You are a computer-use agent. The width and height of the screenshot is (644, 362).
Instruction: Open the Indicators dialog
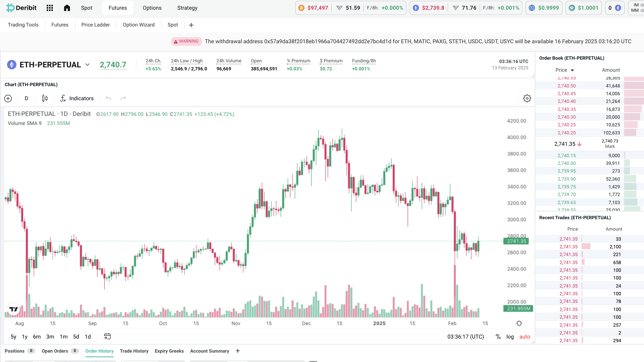pos(77,98)
